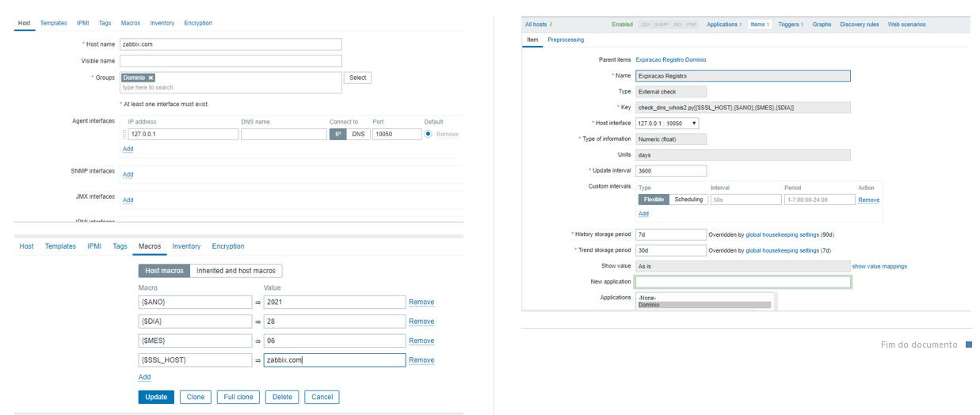This screenshot has height=415, width=980.
Task: Click the New application field
Action: click(x=742, y=282)
